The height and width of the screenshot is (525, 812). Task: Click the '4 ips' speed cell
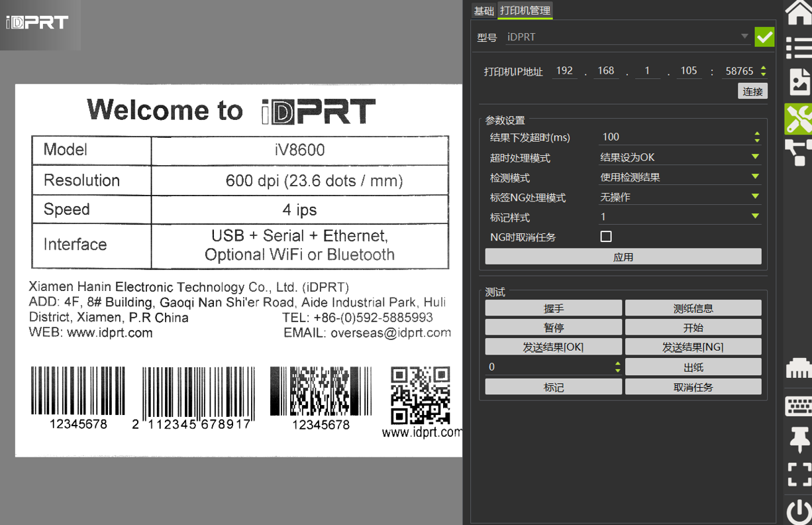(299, 210)
